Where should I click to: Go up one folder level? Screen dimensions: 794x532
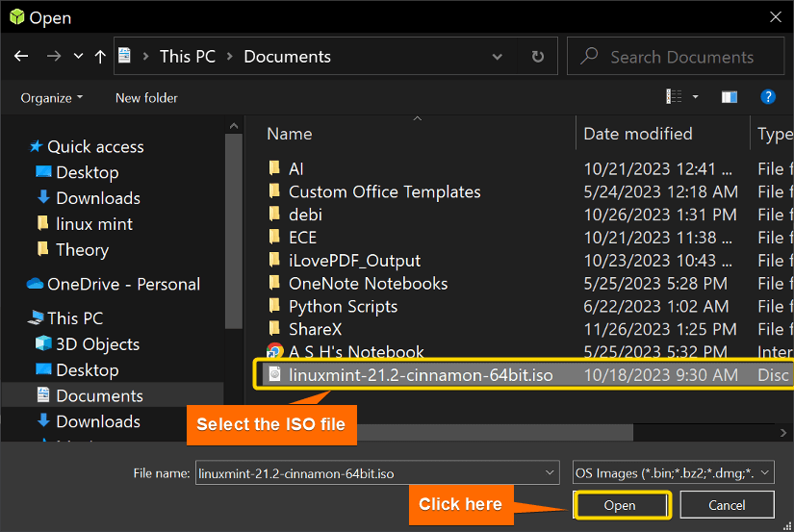pyautogui.click(x=100, y=56)
